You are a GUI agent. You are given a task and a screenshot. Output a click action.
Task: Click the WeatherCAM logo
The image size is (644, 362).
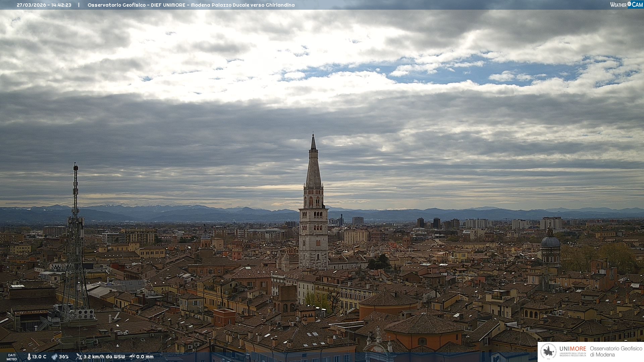(626, 5)
